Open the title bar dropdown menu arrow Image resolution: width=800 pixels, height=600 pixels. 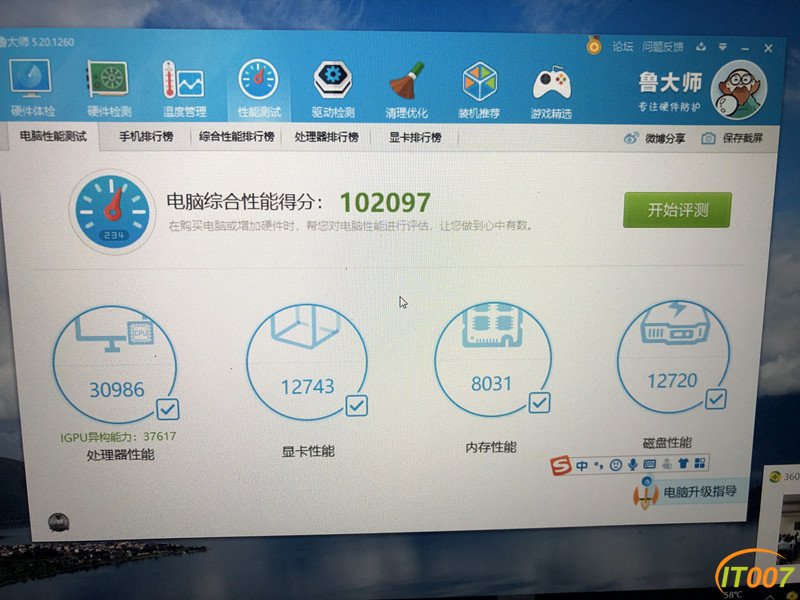(722, 47)
